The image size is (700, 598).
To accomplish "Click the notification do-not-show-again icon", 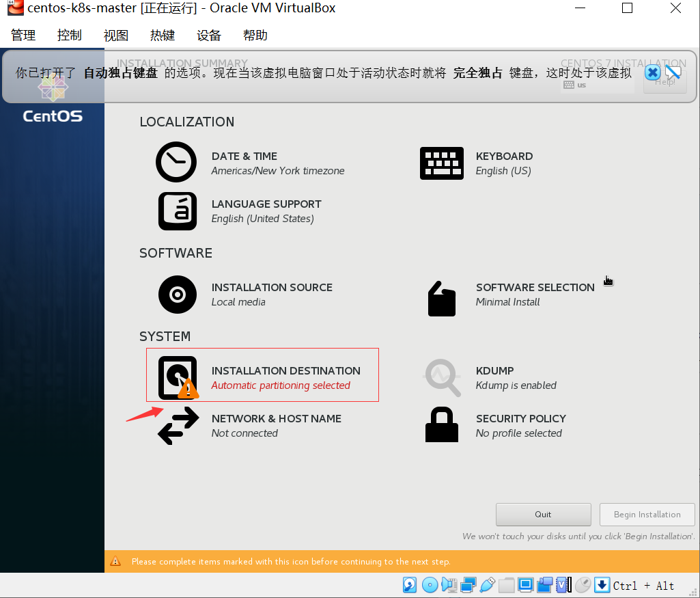I will click(x=673, y=72).
